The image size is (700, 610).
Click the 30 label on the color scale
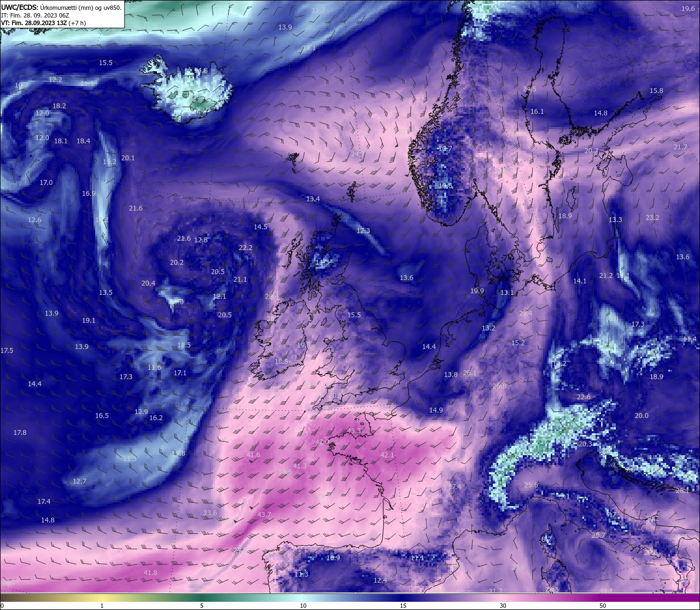click(502, 606)
